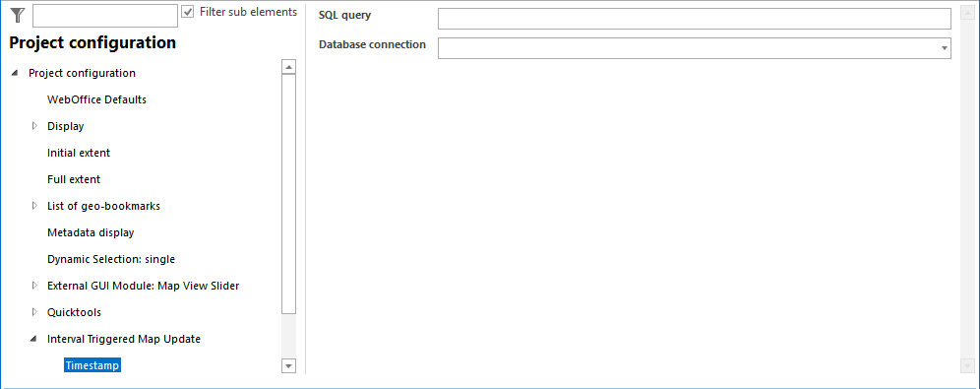Expand External GUI Module: Map View Slider

pyautogui.click(x=34, y=286)
